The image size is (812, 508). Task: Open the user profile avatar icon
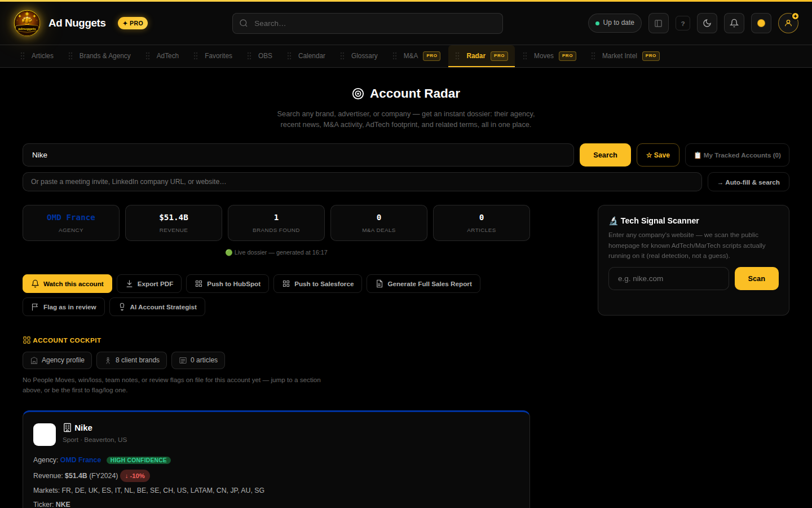point(788,23)
